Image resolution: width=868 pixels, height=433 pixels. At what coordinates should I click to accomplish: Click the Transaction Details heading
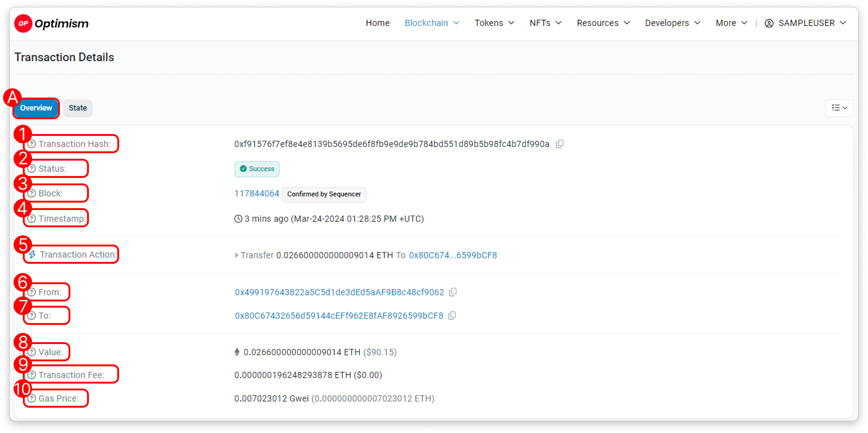pos(64,57)
